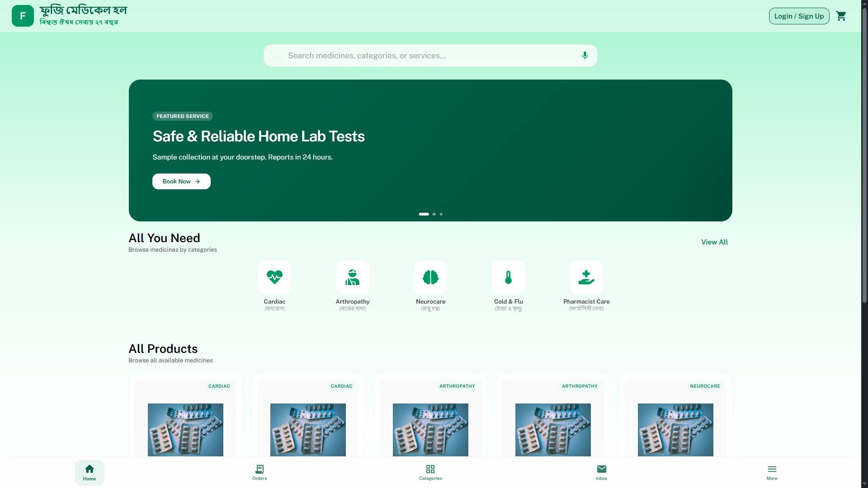The height and width of the screenshot is (488, 868).
Task: Open the Neurocare brain icon
Action: tap(430, 277)
